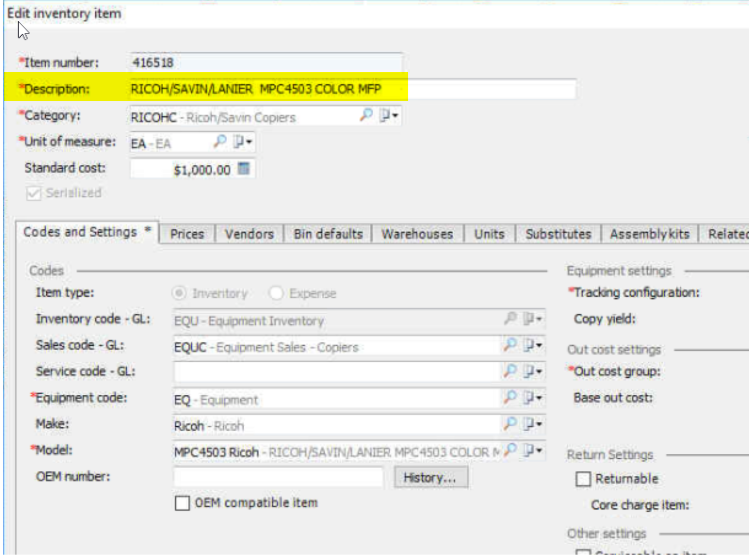Click Sales code - GL lookup magnifier
The width and height of the screenshot is (749, 560).
tap(511, 345)
